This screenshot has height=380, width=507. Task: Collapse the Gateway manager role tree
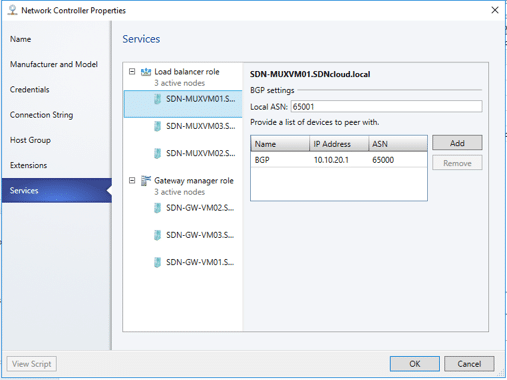132,181
